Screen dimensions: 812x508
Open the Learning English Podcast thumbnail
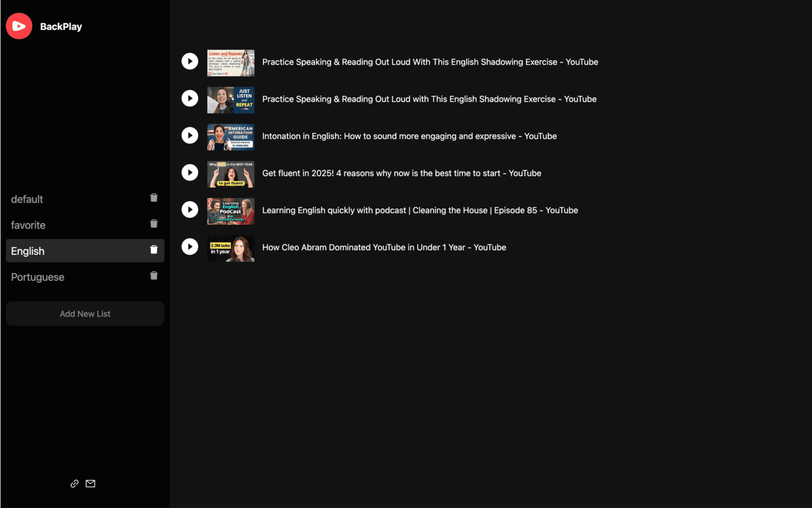231,211
